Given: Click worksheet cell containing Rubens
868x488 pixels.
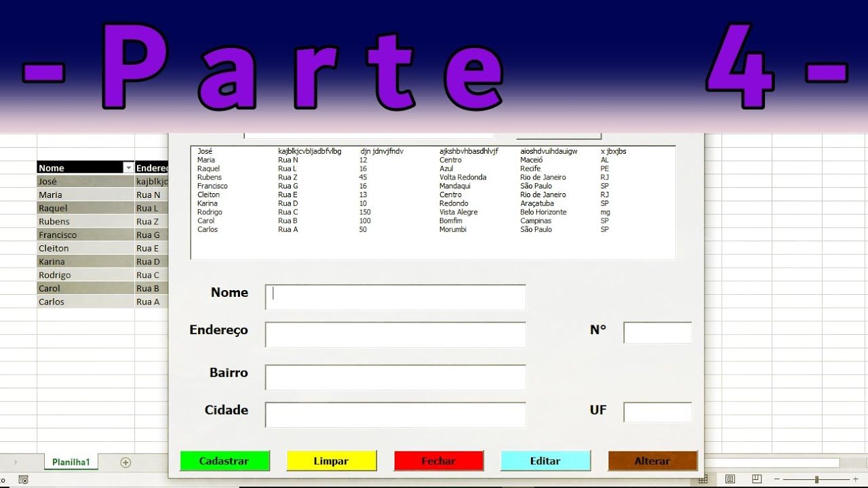Looking at the screenshot, I should tap(85, 222).
